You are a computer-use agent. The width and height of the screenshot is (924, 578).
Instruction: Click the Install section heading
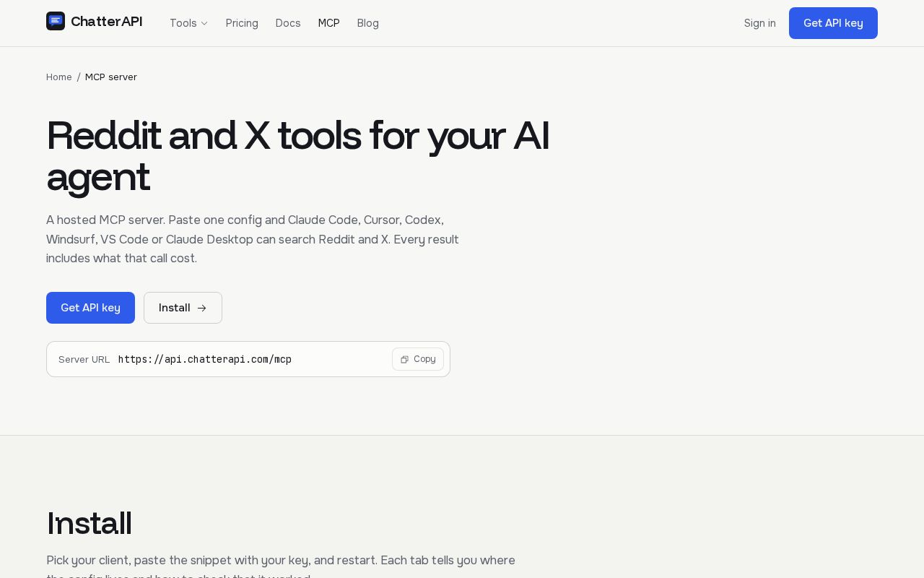(x=89, y=524)
